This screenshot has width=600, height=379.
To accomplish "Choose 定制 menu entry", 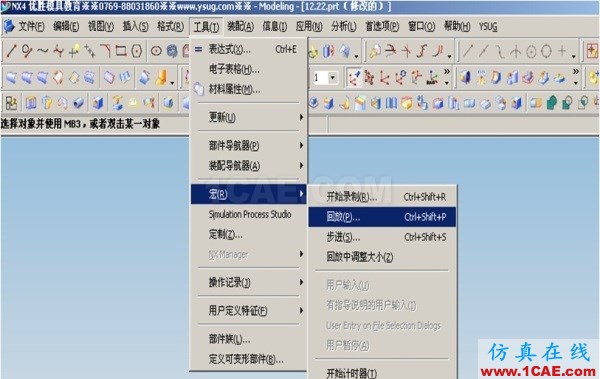I will click(249, 234).
